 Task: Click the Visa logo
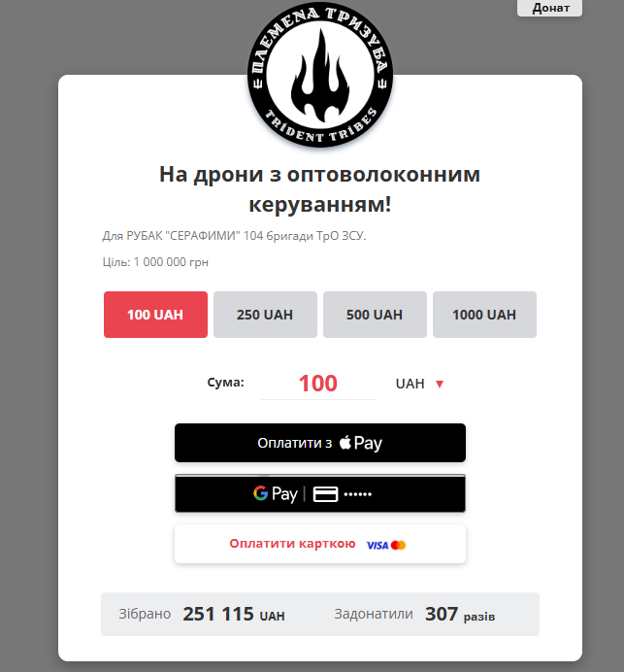click(x=378, y=545)
